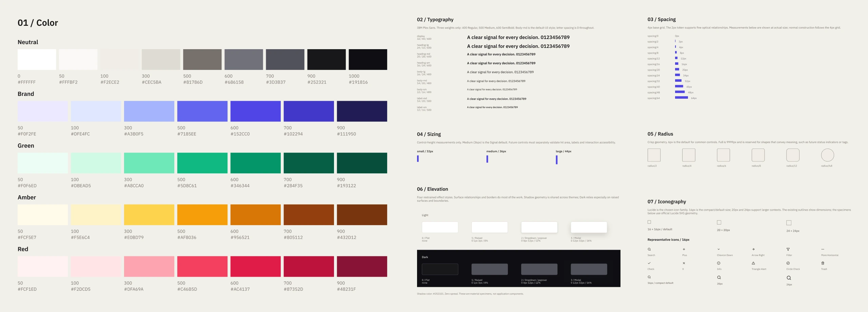Click the Chevron Down icon specimen
Viewport: 868px width, 312px height.
click(718, 249)
